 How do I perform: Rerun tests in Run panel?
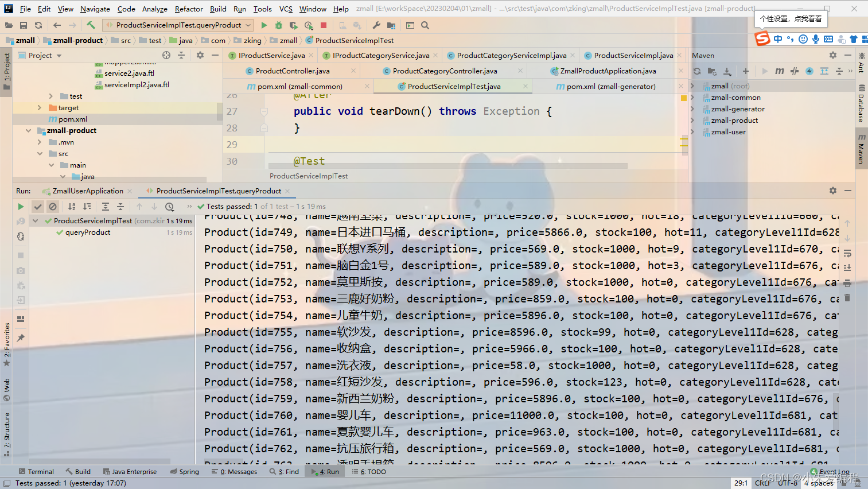21,207
